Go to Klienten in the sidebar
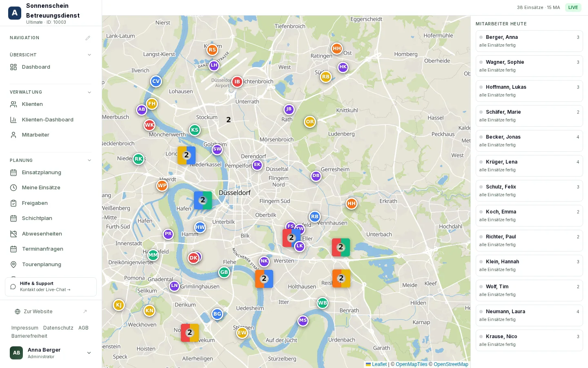 [x=51, y=104]
